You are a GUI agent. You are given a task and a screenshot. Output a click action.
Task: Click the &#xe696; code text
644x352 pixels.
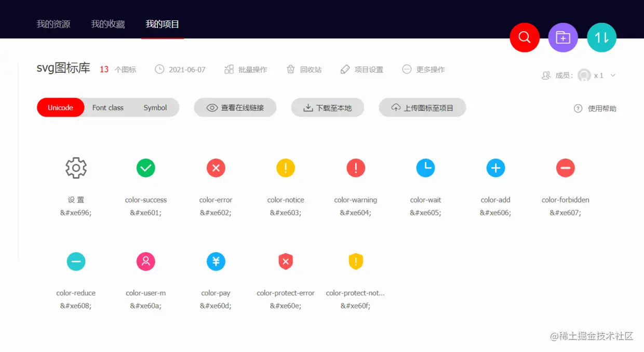click(76, 213)
